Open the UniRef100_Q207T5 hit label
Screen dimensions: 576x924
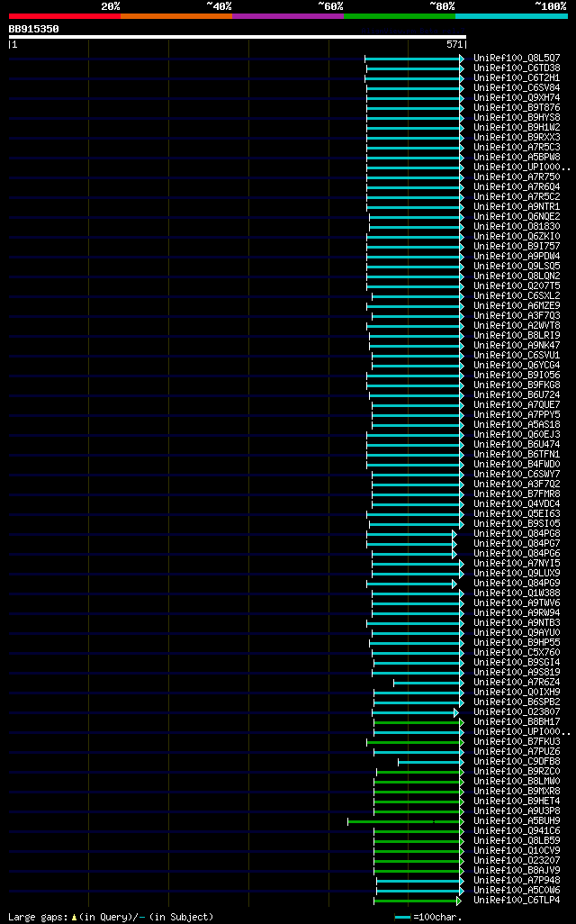point(517,285)
